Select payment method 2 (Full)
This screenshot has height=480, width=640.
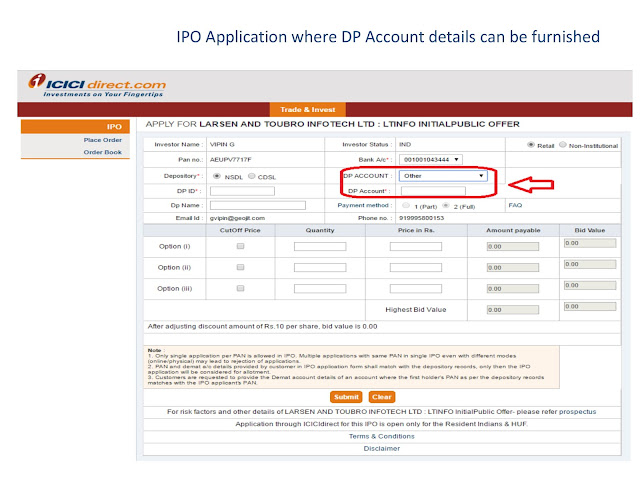coord(446,205)
